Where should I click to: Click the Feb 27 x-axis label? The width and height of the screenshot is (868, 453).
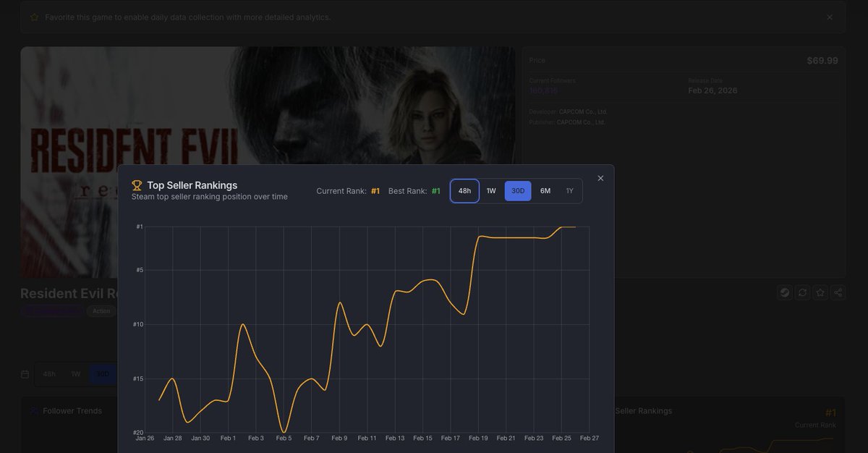click(x=590, y=438)
